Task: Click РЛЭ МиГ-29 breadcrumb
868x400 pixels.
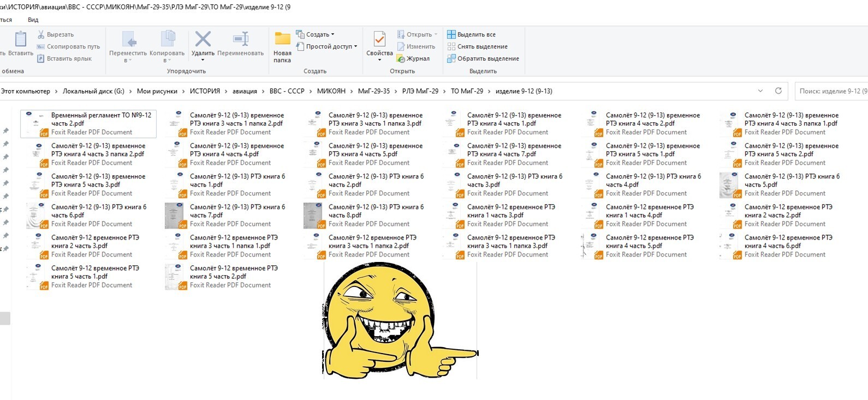Action: 420,91
